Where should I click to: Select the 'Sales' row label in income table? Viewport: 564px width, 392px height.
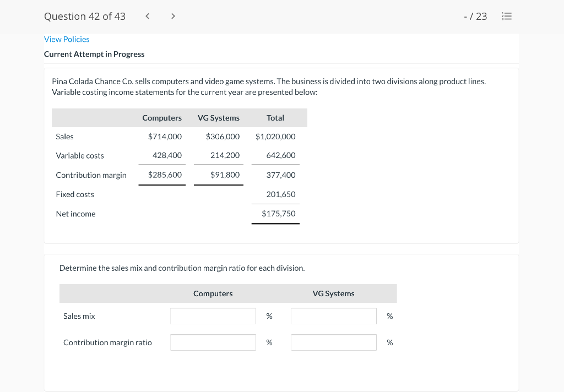[65, 137]
